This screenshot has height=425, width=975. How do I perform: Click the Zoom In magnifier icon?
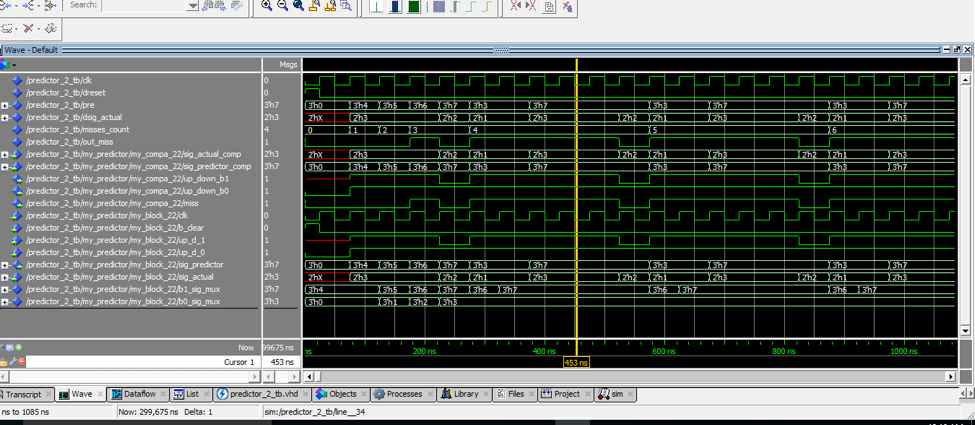(267, 6)
